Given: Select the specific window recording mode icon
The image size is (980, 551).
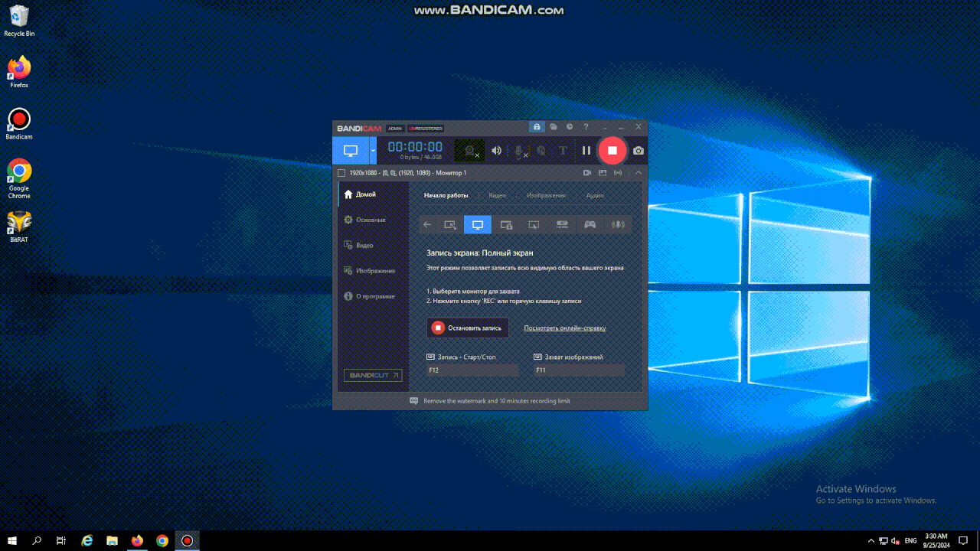Looking at the screenshot, I should (506, 225).
